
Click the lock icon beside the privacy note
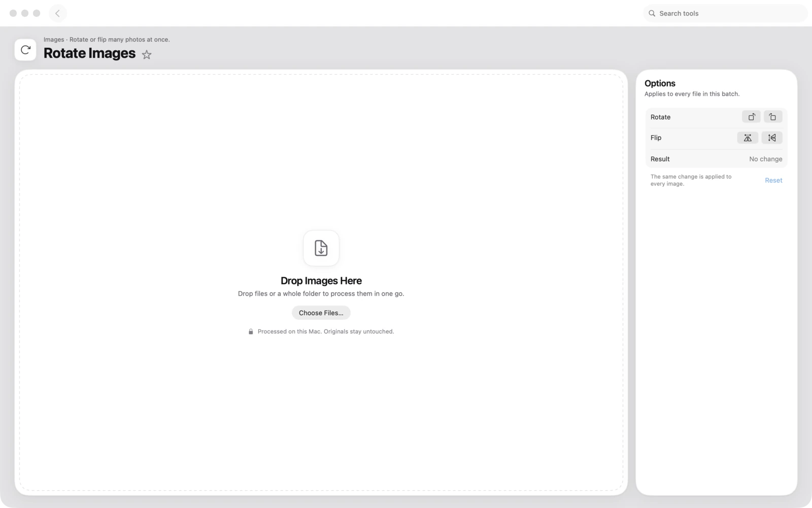(251, 332)
